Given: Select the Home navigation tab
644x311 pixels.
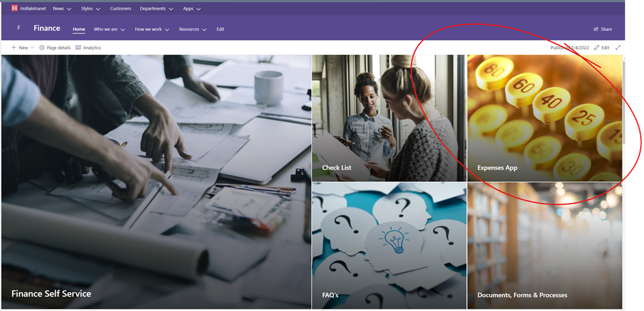Looking at the screenshot, I should click(79, 29).
